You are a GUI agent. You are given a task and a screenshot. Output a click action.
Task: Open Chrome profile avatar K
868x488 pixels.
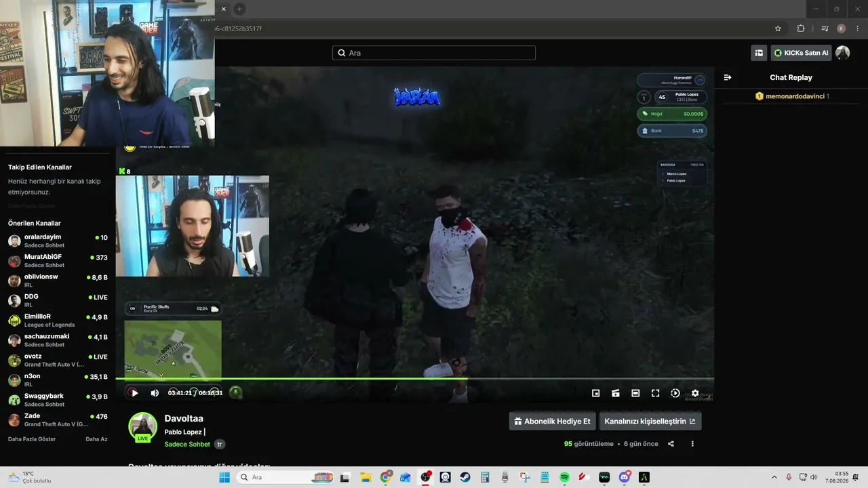tap(841, 28)
